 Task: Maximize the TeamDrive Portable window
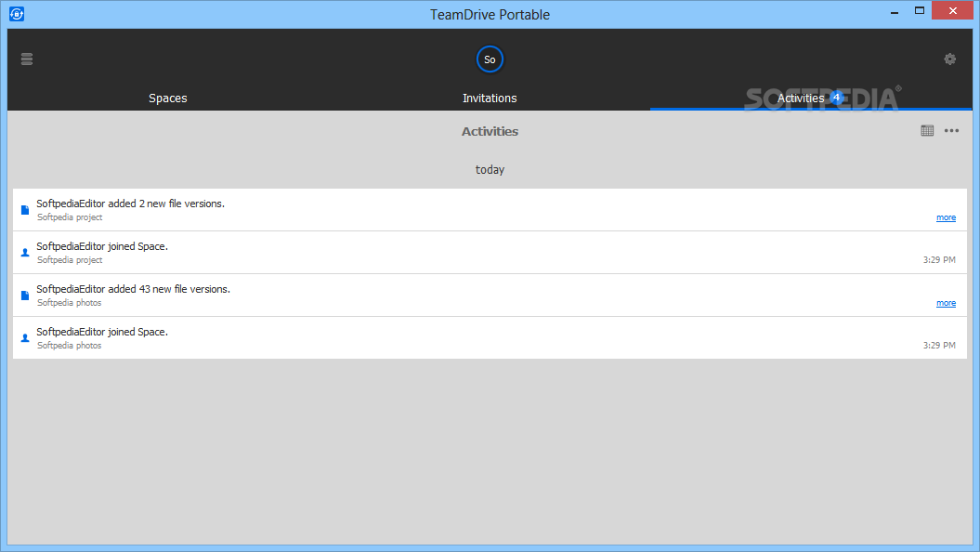tap(920, 10)
